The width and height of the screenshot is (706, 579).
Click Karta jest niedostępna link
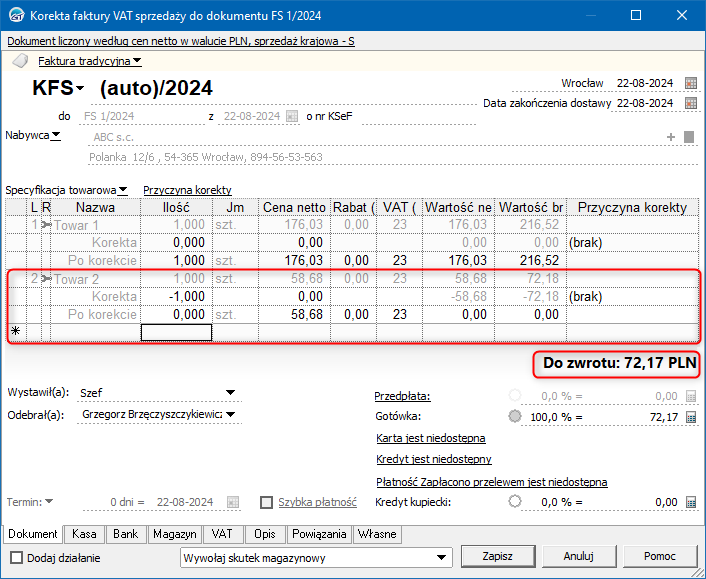(431, 438)
